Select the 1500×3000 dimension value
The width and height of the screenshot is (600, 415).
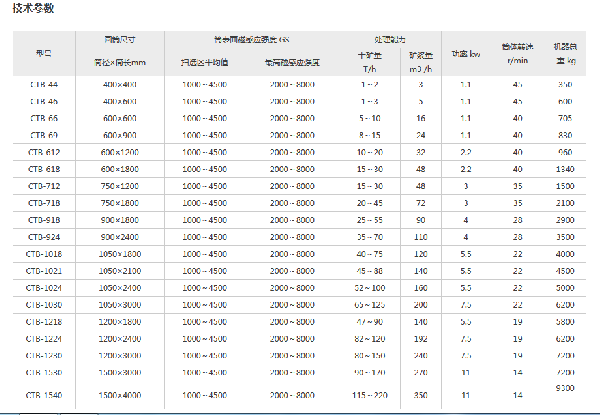(x=120, y=372)
